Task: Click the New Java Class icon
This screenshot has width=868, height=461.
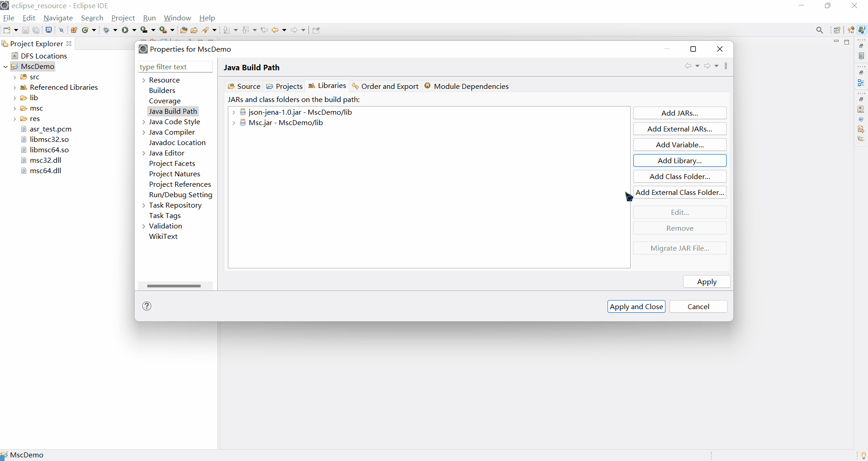Action: tap(85, 30)
